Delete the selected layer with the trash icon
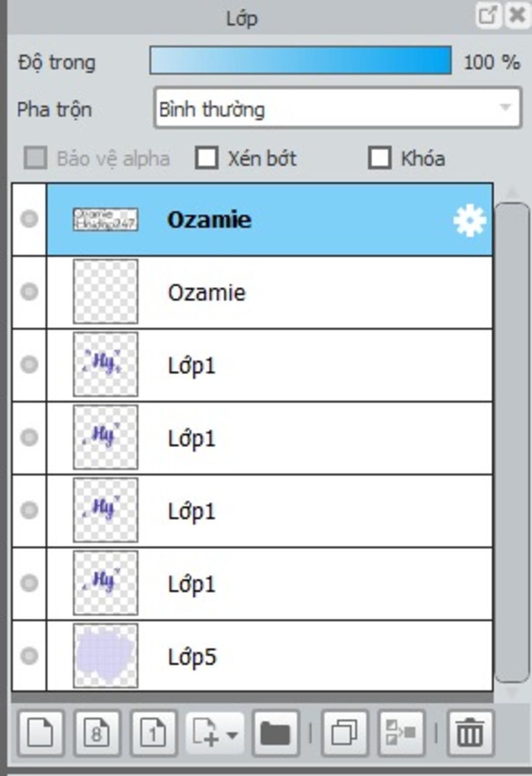Screen dimensions: 532x776 coord(470,733)
